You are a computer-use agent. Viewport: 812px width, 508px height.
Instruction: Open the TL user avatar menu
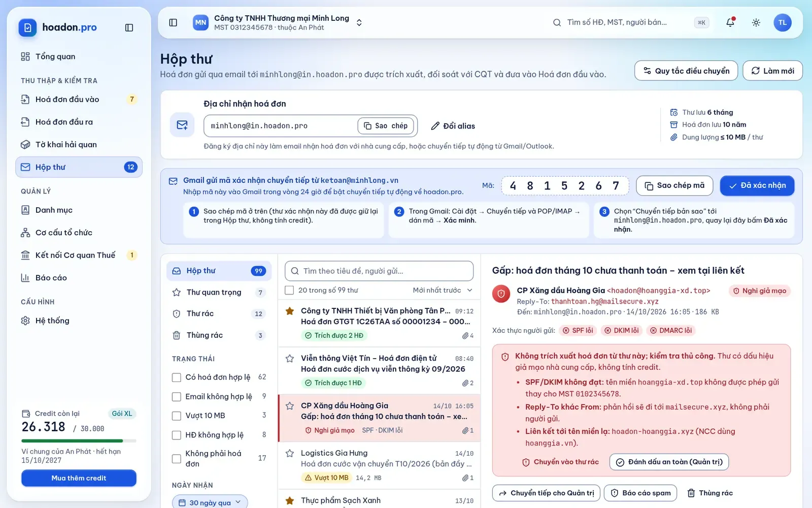783,22
